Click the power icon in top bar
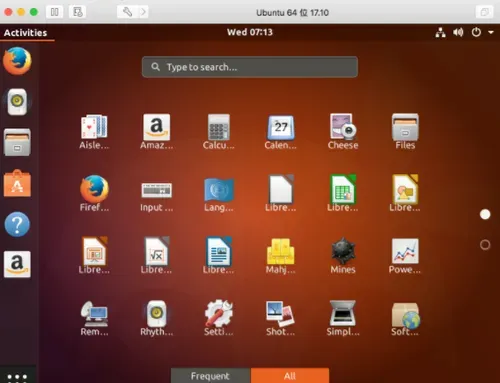Screen dimensions: 500x383 pyautogui.click(x=476, y=32)
